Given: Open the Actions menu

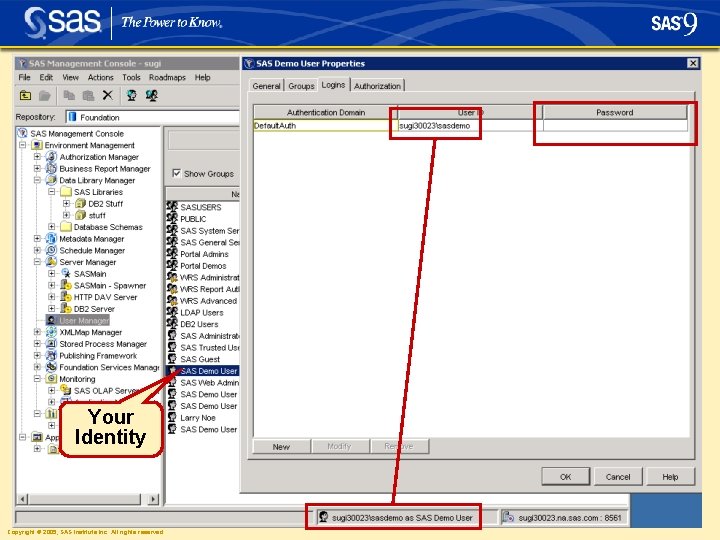Looking at the screenshot, I should click(x=101, y=77).
